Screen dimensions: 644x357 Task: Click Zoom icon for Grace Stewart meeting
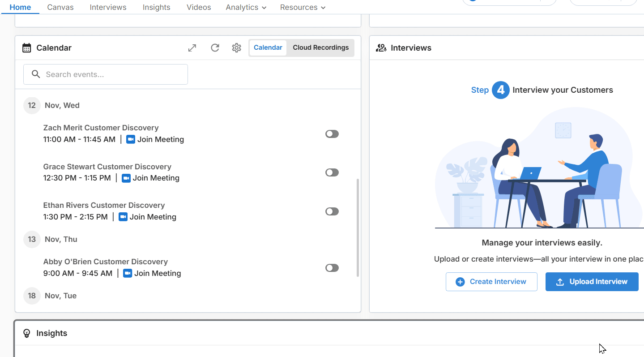pyautogui.click(x=126, y=178)
